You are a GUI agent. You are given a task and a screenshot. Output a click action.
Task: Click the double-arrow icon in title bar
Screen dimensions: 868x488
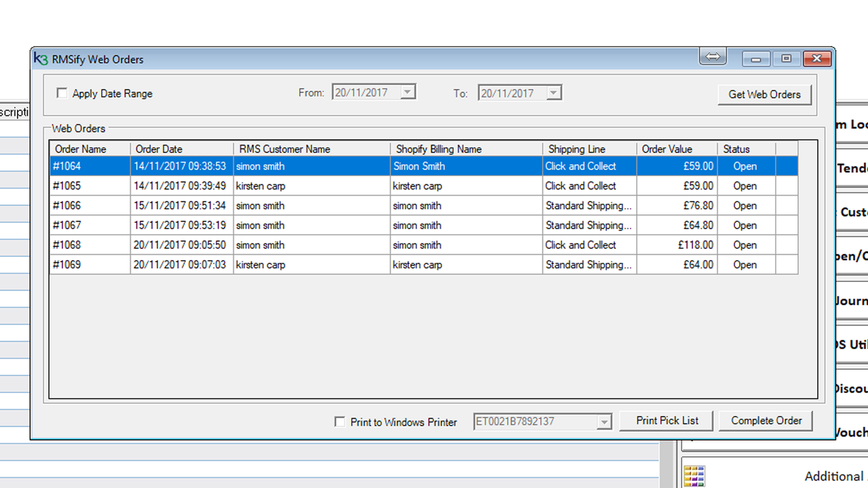pos(713,57)
